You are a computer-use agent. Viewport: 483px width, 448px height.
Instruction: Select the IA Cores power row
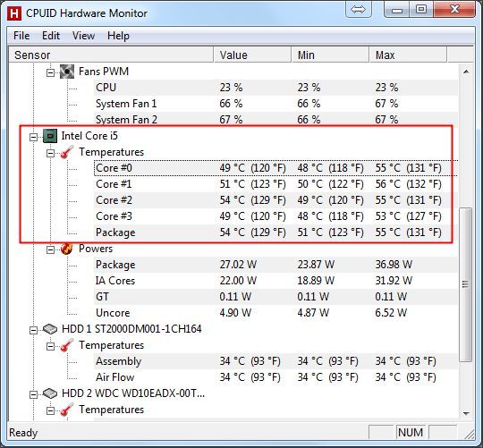click(x=276, y=281)
